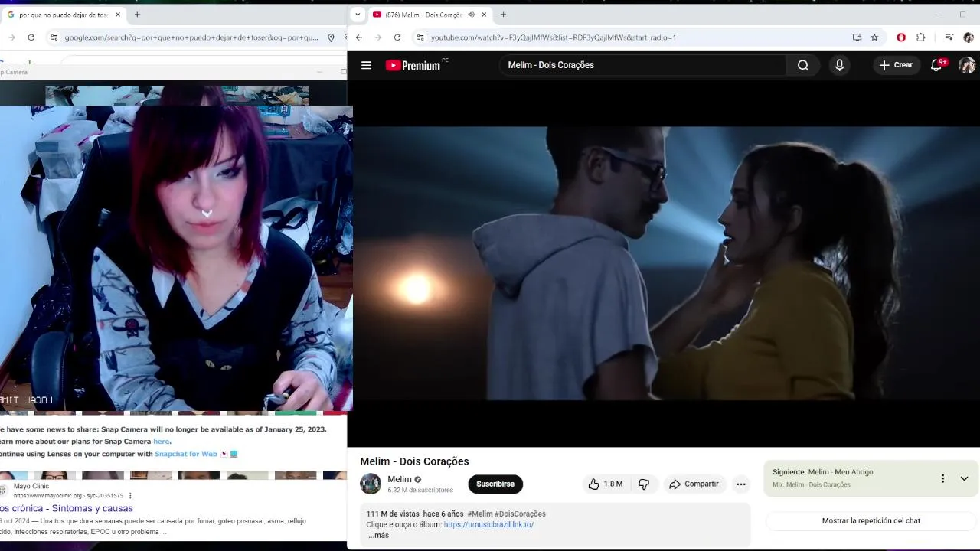This screenshot has width=980, height=551.
Task: Bookmark YouTube page with star icon
Action: tap(874, 37)
